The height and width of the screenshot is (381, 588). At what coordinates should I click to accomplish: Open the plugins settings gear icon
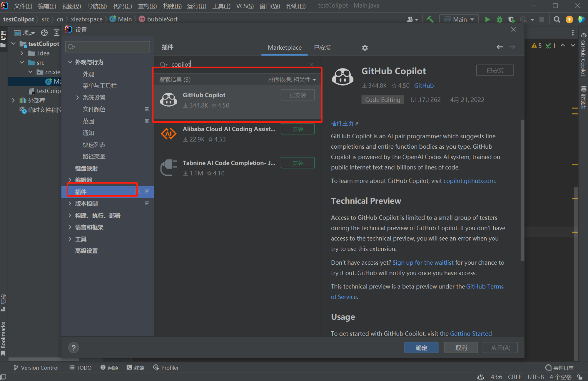coord(365,48)
